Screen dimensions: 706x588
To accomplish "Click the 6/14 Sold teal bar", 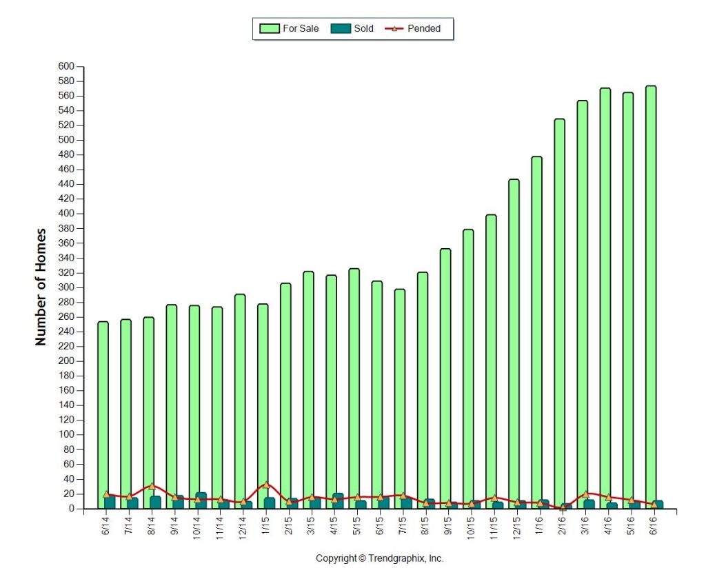I will (110, 502).
